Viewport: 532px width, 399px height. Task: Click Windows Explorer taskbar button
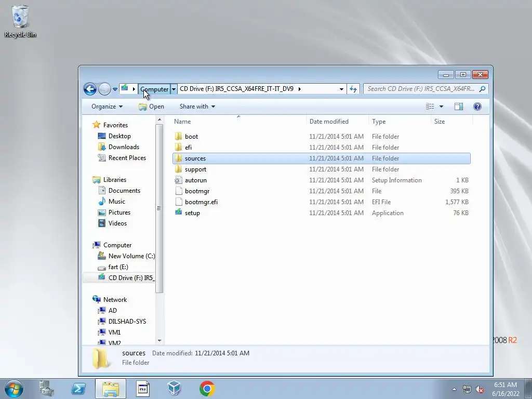tap(111, 389)
